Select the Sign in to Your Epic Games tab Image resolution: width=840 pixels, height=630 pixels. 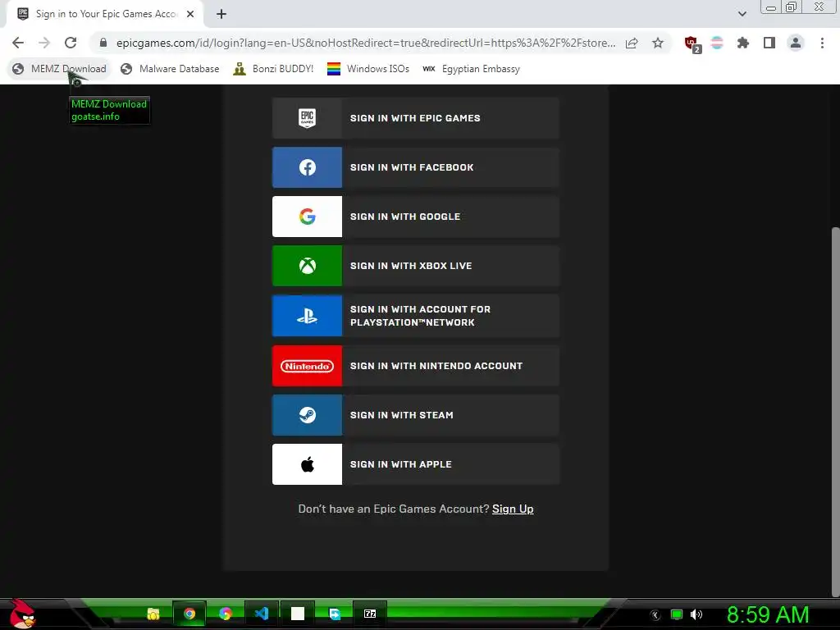pos(105,14)
